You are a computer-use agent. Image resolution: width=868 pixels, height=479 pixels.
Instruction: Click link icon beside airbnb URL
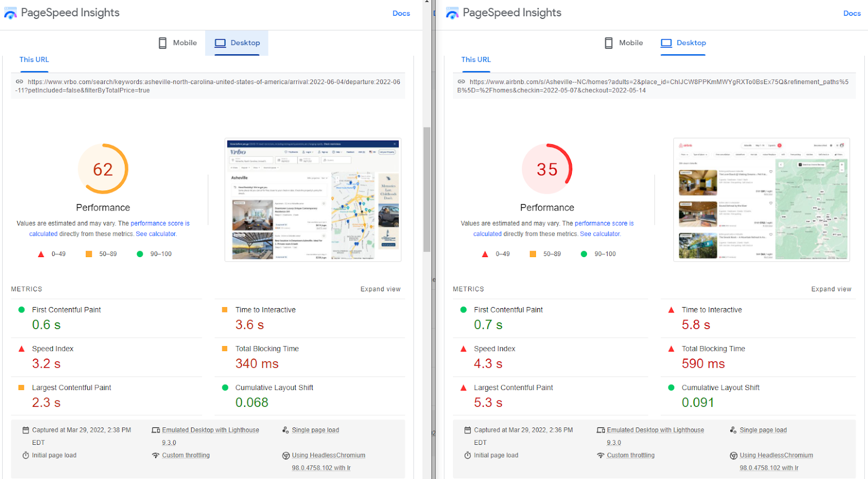[x=461, y=82]
